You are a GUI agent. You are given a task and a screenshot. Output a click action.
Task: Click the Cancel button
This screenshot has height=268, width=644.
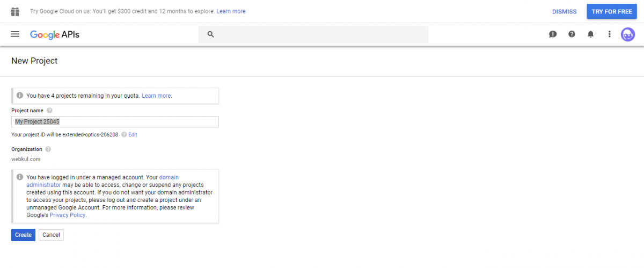pos(51,235)
